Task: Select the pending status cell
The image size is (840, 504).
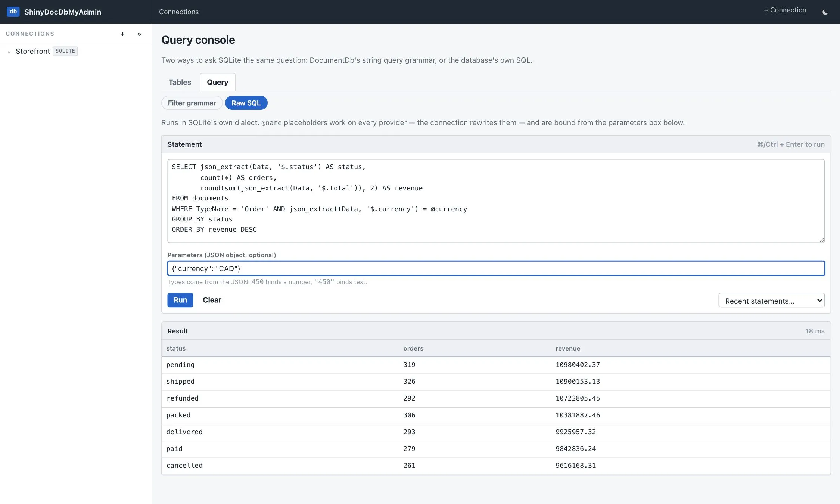Action: pos(180,365)
